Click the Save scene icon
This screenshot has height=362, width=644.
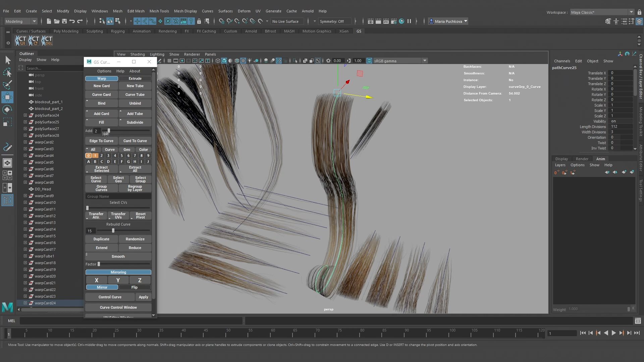[64, 21]
